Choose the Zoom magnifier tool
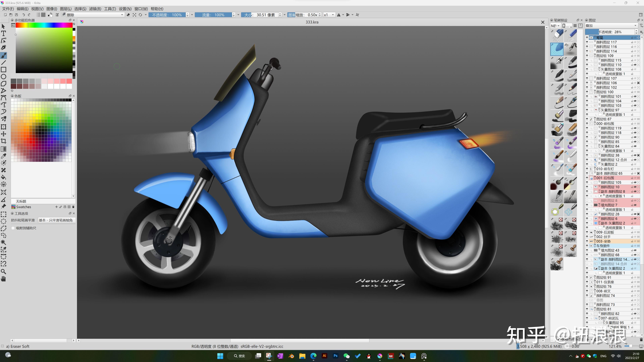The height and width of the screenshot is (362, 644). (x=4, y=271)
